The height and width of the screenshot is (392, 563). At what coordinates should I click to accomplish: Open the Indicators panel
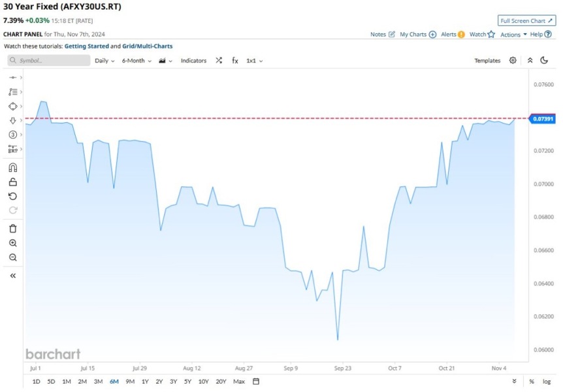coord(193,60)
